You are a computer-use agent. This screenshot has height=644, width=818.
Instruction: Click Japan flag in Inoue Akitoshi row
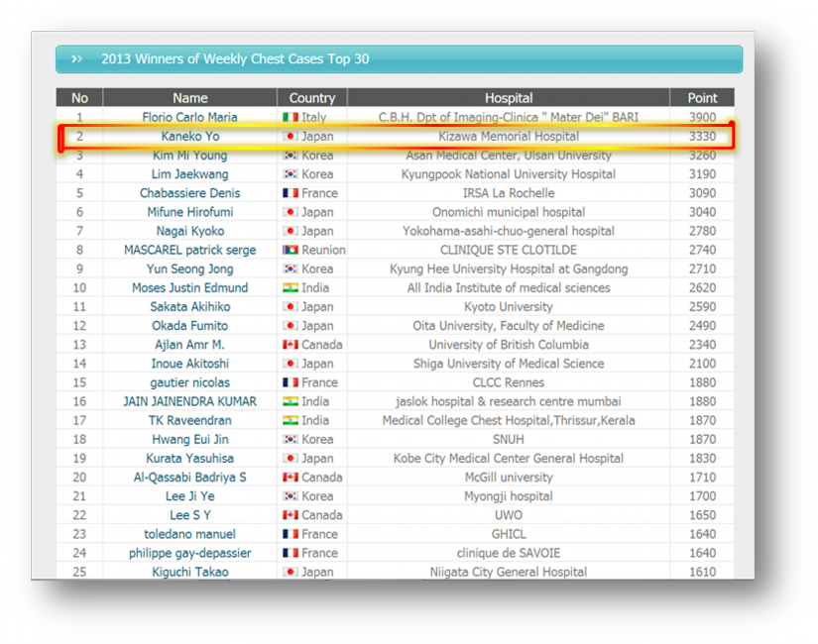click(291, 364)
